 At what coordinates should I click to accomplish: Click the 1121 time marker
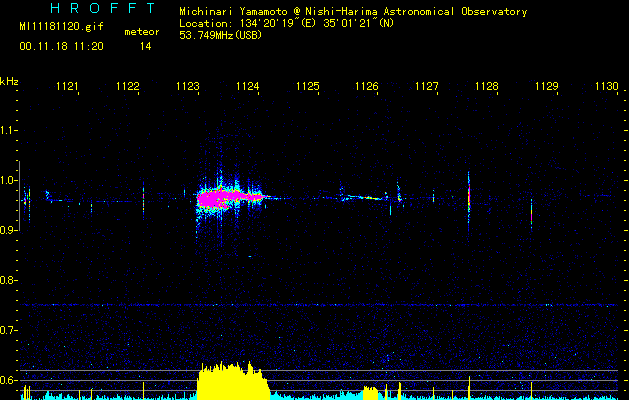(67, 87)
